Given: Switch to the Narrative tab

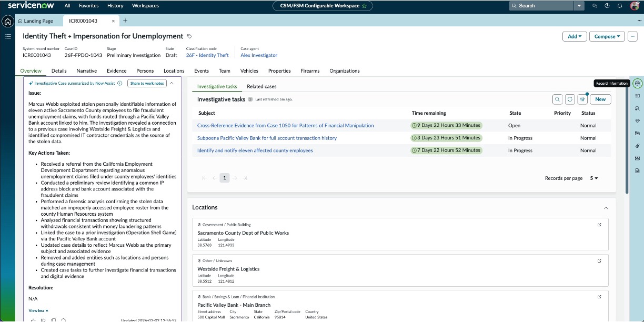Looking at the screenshot, I should pyautogui.click(x=86, y=71).
